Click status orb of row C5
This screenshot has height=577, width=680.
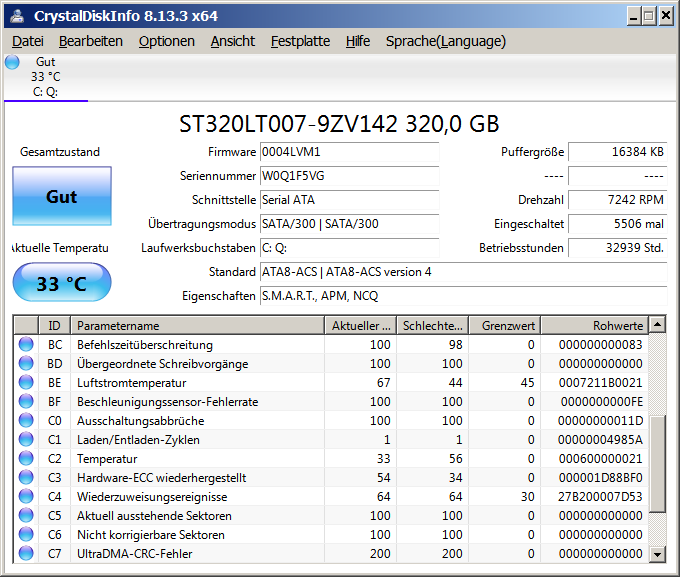[x=26, y=515]
